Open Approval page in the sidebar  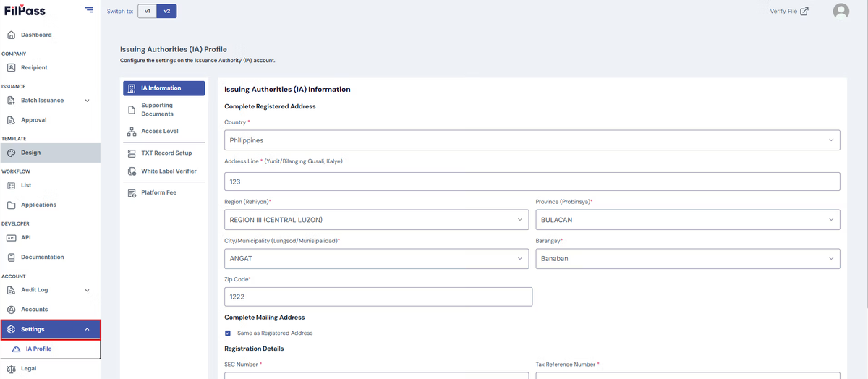click(x=50, y=120)
